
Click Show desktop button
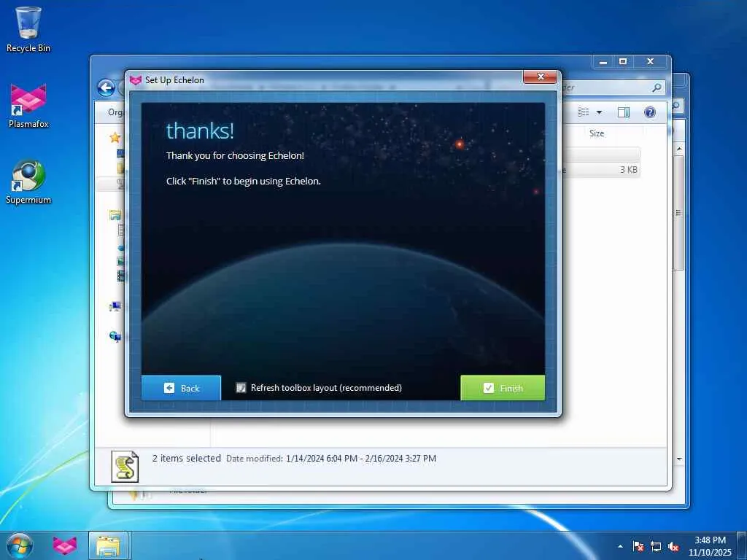(742, 545)
